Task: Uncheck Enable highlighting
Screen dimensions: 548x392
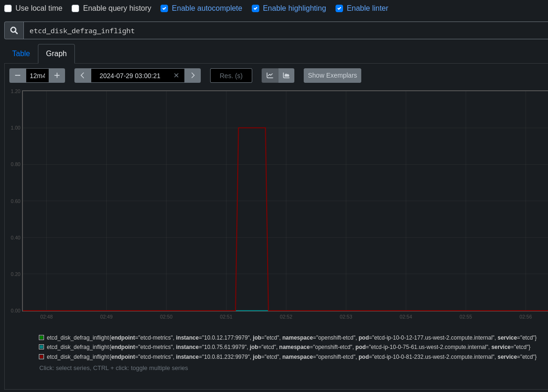Action: [x=256, y=8]
